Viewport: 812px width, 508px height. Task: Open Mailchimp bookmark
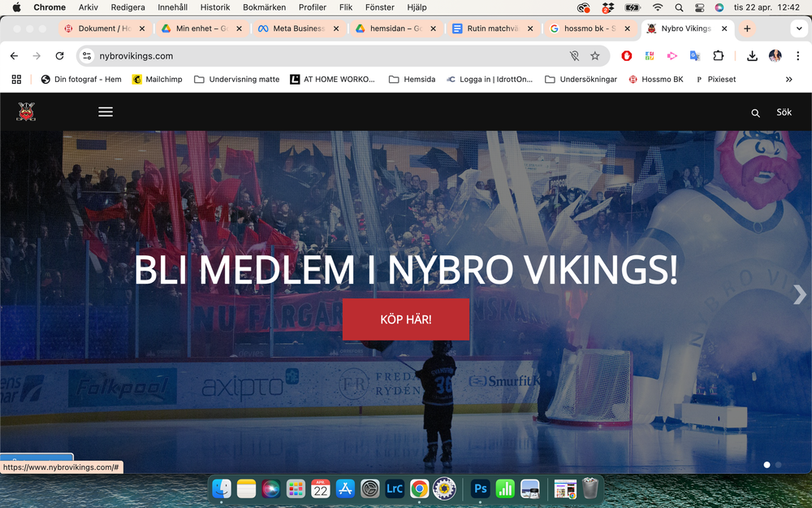tap(158, 80)
